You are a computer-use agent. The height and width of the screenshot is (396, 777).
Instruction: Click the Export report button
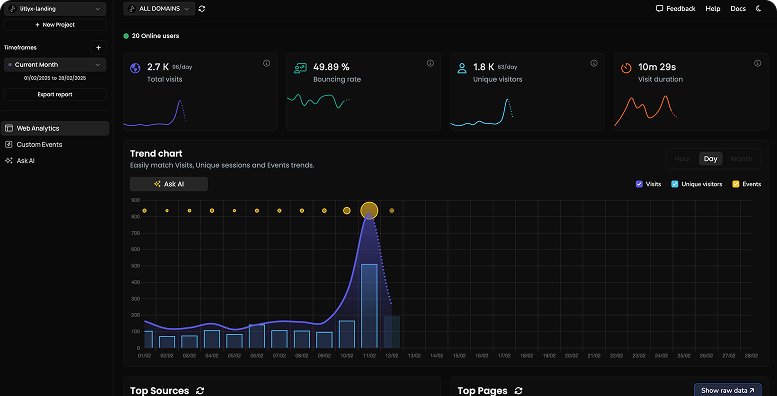point(55,94)
